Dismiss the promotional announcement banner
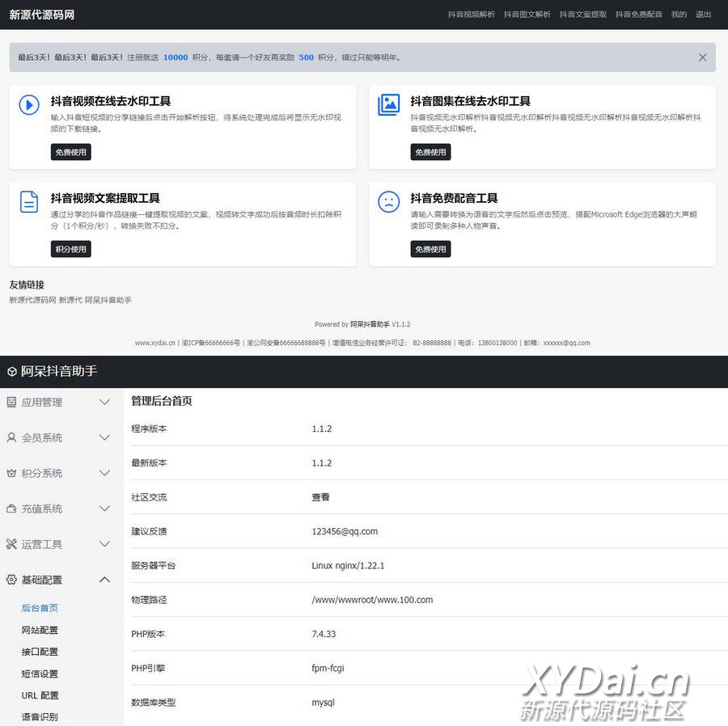Screen dimensions: 728x726 [702, 57]
